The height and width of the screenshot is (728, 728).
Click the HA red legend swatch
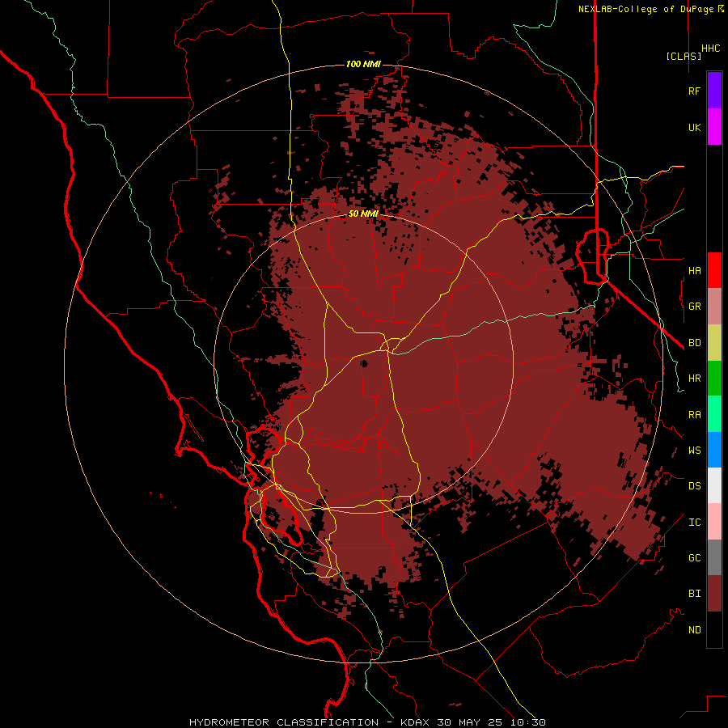(x=714, y=270)
